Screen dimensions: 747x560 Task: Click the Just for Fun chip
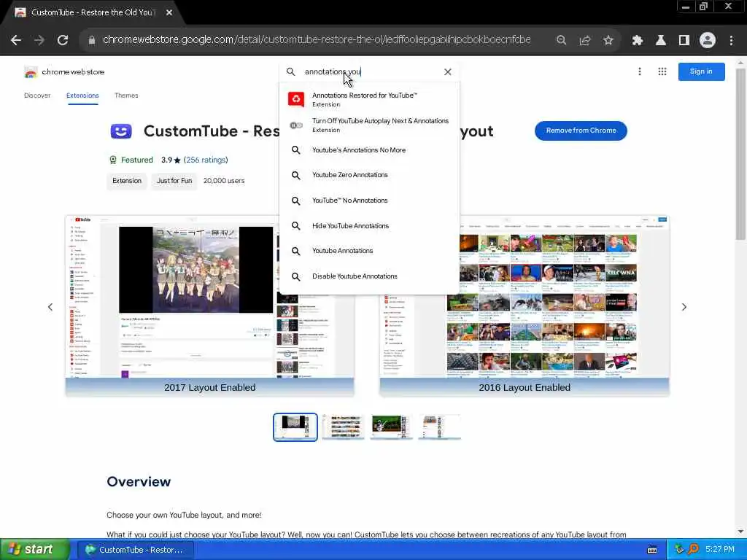[x=174, y=181]
